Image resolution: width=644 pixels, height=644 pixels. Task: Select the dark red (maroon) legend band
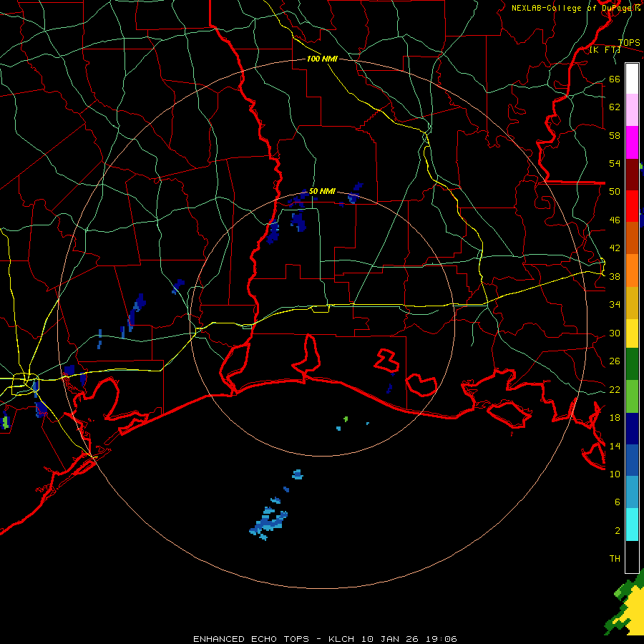632,175
